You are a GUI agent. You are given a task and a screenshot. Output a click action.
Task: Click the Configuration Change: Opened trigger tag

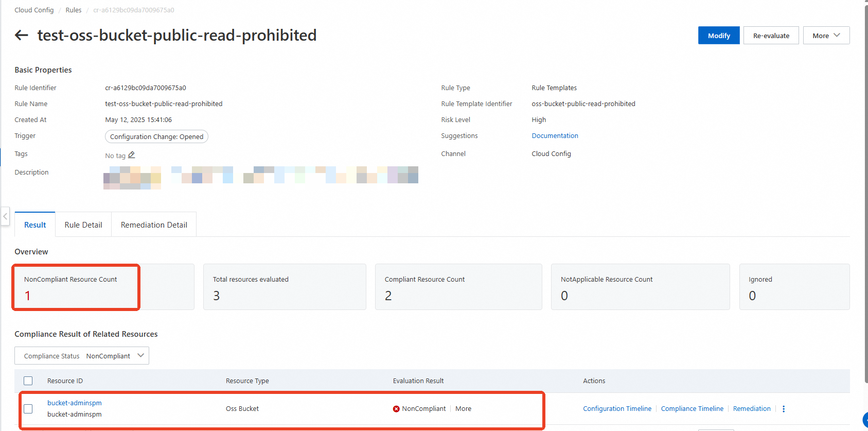coord(156,136)
